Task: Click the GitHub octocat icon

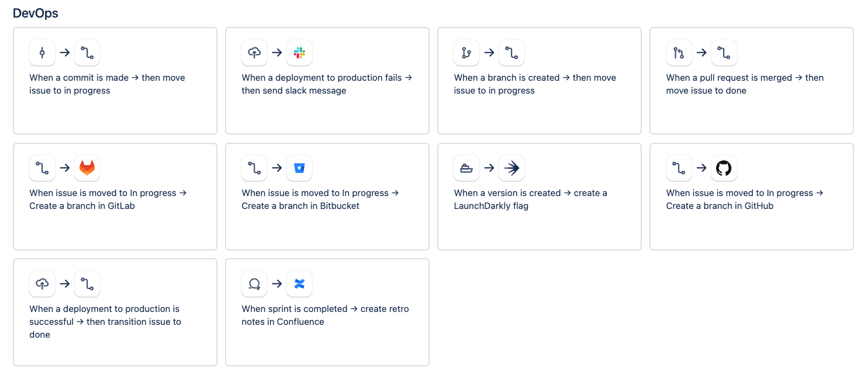Action: tap(724, 168)
